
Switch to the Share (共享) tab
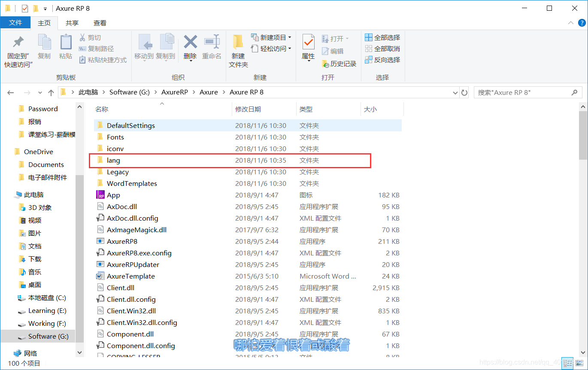tap(72, 23)
